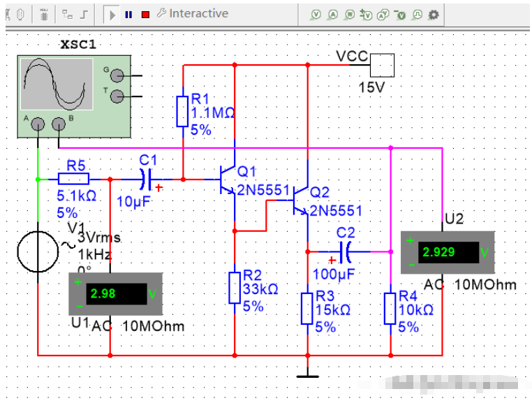The image size is (532, 403).
Task: Select the power probe tool
Action: coord(350,14)
